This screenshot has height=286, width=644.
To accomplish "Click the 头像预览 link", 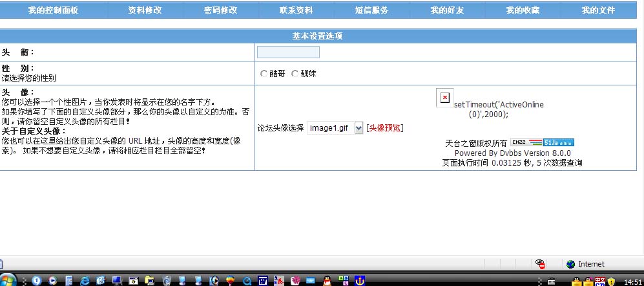I will coord(385,128).
